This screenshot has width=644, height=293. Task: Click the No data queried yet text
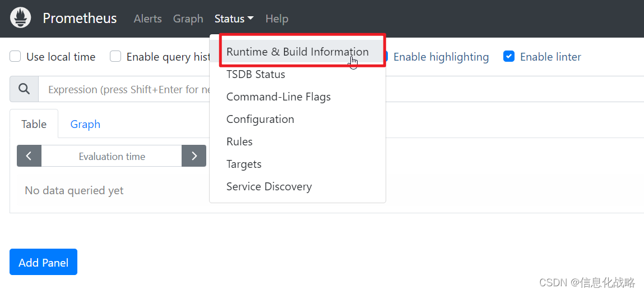(75, 190)
